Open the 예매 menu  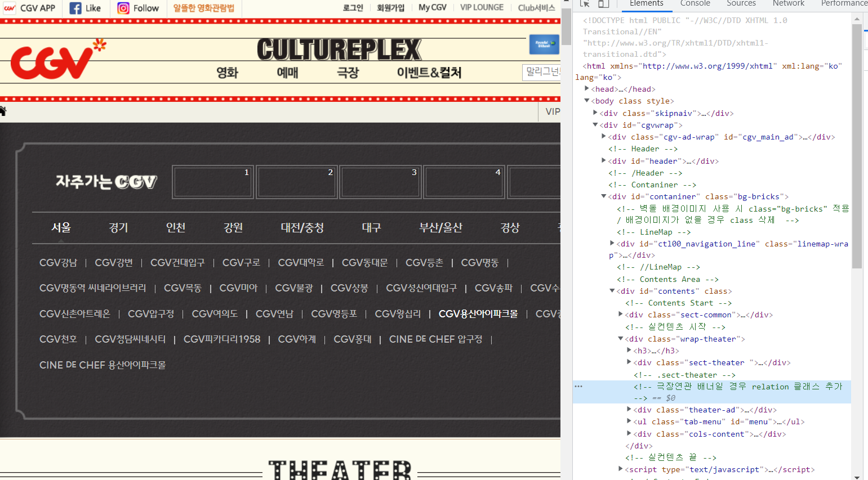287,73
